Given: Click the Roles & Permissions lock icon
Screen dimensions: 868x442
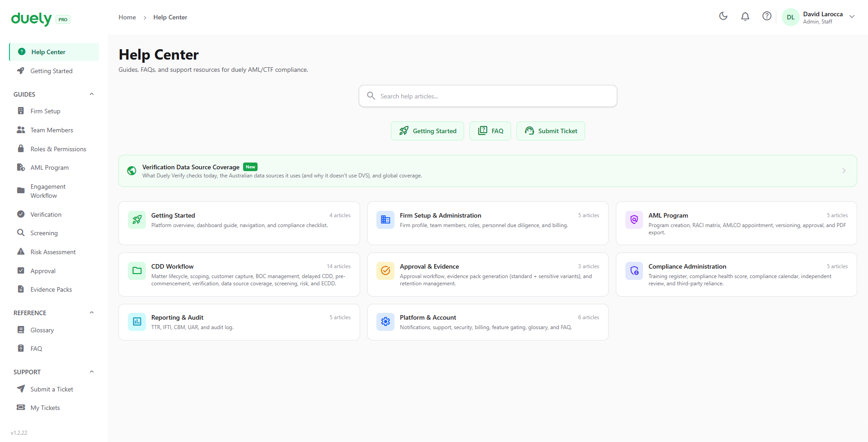Looking at the screenshot, I should pyautogui.click(x=21, y=149).
